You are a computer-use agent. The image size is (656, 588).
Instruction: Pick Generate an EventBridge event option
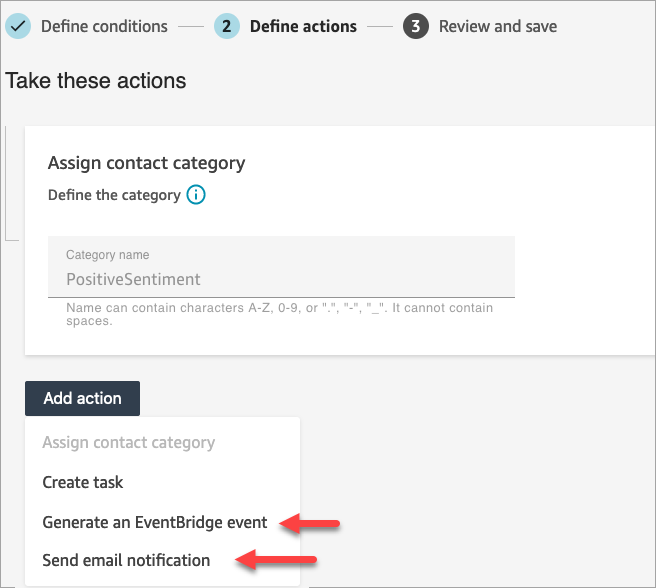tap(155, 522)
